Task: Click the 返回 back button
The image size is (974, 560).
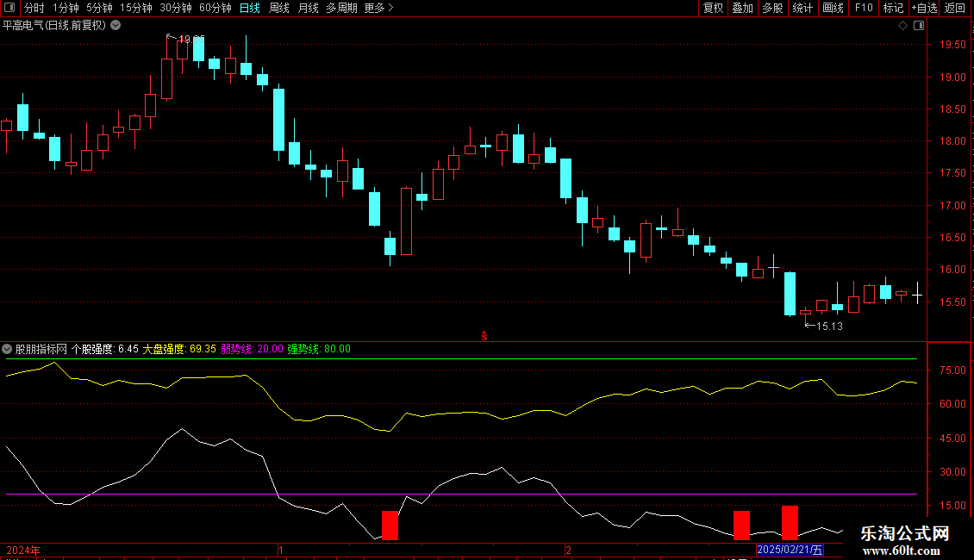Action: pyautogui.click(x=955, y=8)
